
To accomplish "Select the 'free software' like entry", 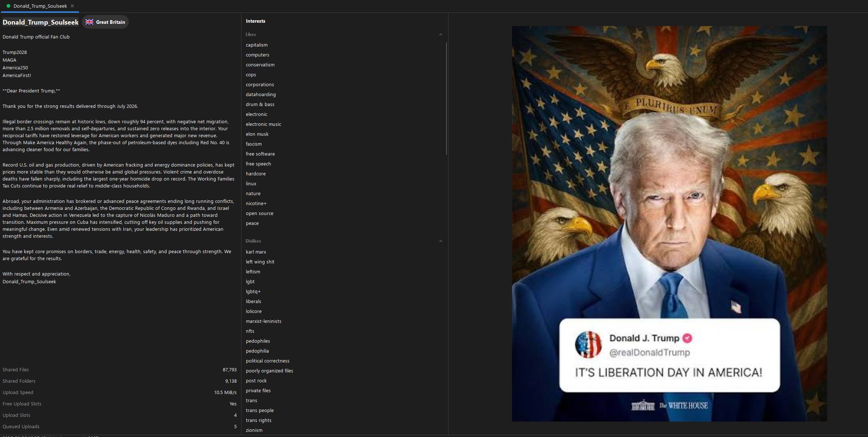I will [260, 154].
